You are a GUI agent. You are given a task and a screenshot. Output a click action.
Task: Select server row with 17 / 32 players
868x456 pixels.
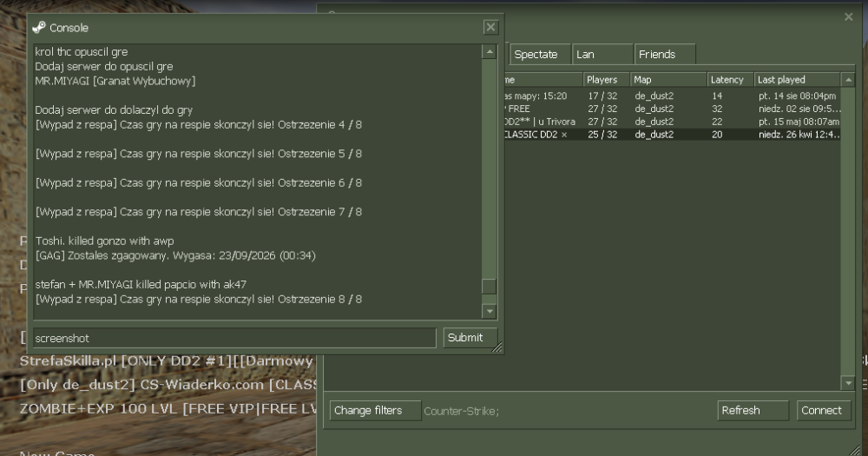(672, 96)
